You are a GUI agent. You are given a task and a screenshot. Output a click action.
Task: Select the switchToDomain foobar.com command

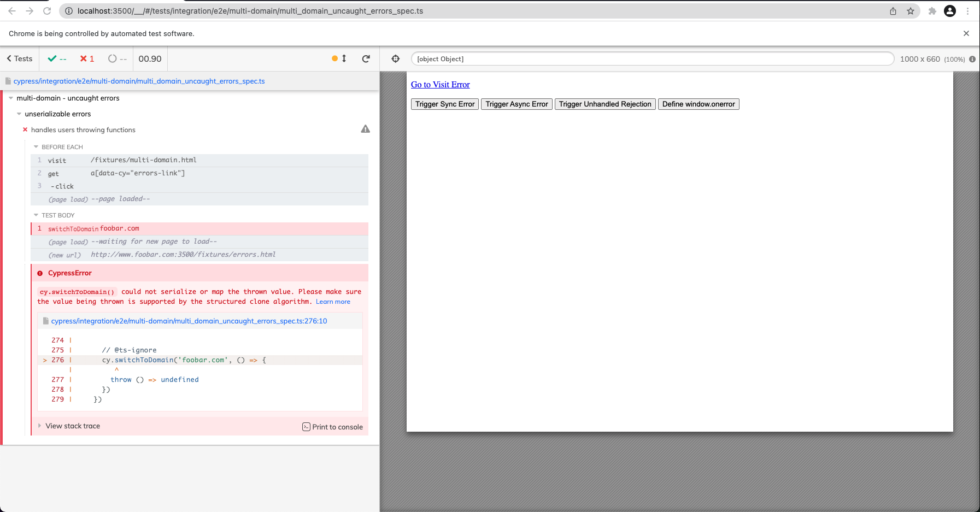[199, 228]
